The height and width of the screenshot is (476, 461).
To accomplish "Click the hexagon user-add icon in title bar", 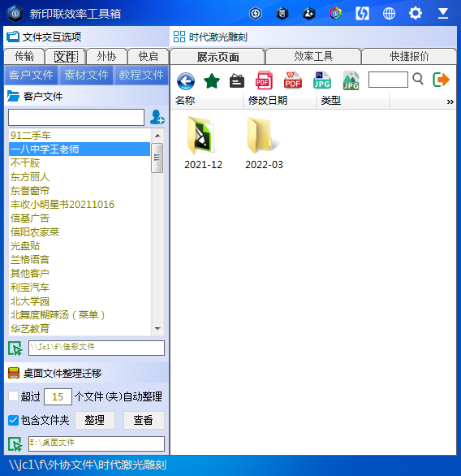I will [x=308, y=13].
